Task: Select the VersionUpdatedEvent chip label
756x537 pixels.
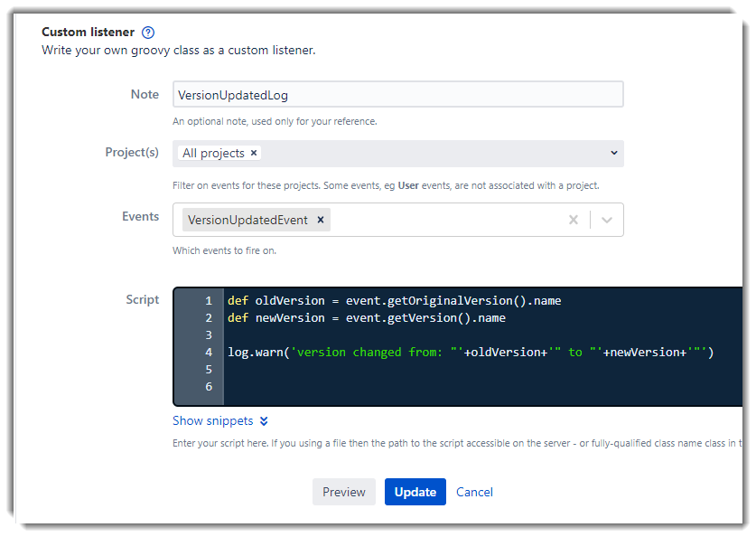Action: [247, 220]
